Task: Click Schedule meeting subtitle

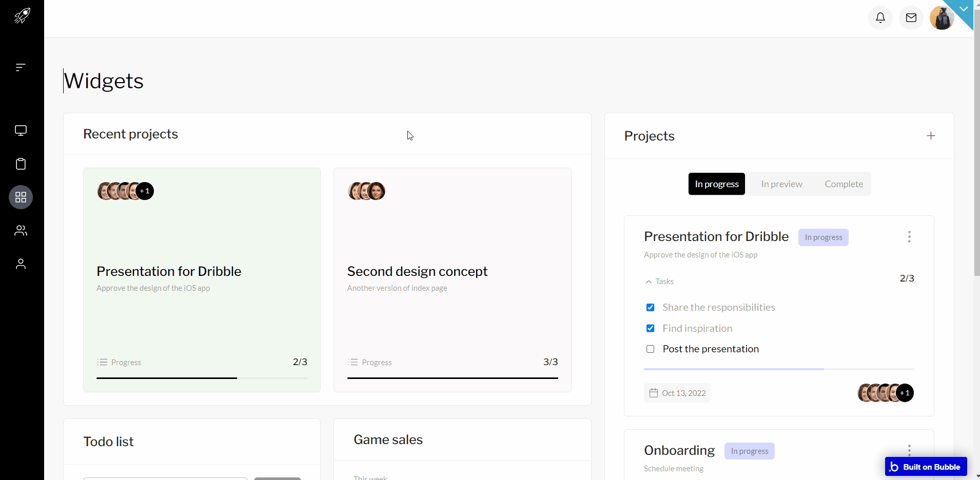Action: click(674, 469)
